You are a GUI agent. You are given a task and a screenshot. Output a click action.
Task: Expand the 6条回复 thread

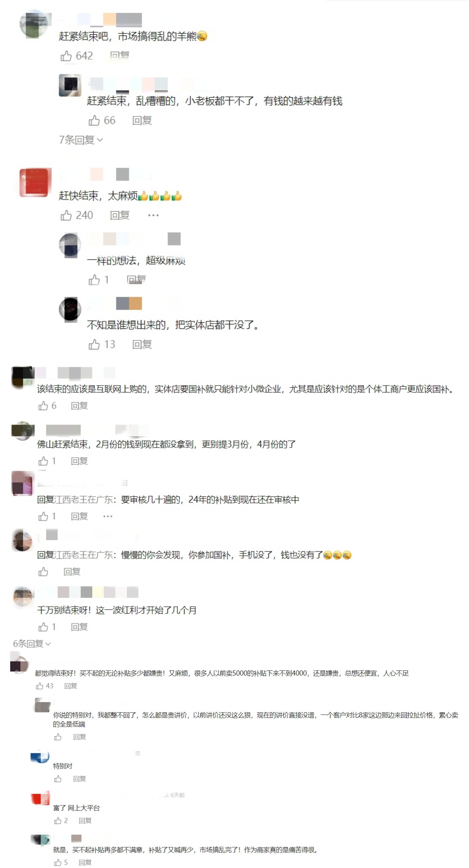(32, 644)
